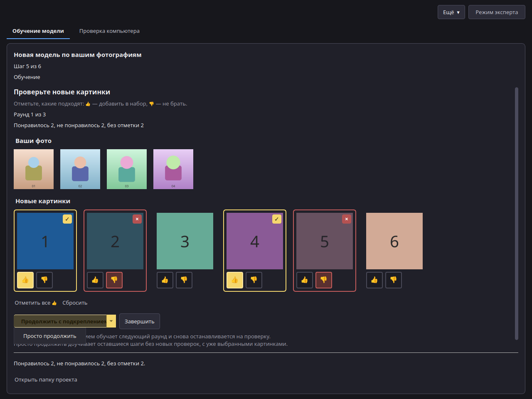This screenshot has width=532, height=399.
Task: Mark picture 6 with thumbs-down
Action: coord(394,280)
